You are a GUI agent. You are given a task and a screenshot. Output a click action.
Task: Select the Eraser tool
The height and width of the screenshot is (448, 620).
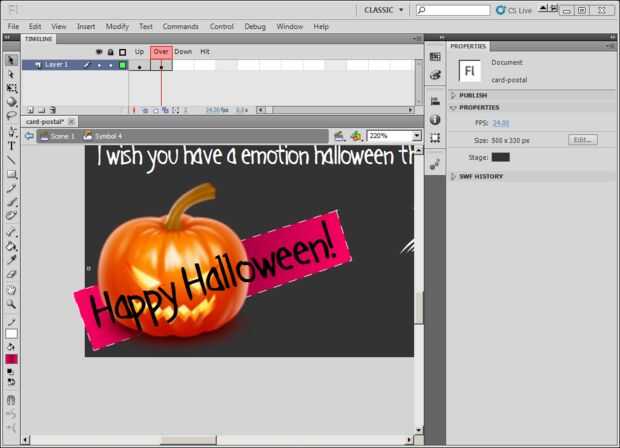(11, 274)
